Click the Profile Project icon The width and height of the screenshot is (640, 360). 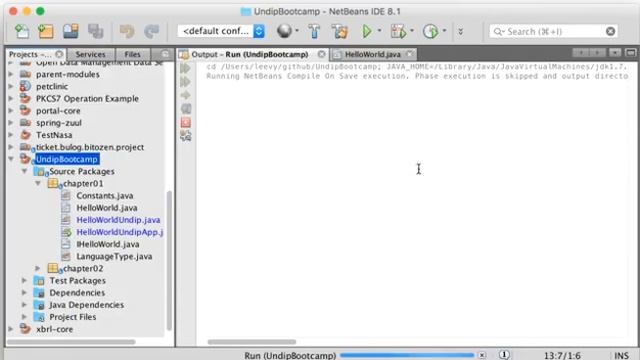pyautogui.click(x=430, y=31)
